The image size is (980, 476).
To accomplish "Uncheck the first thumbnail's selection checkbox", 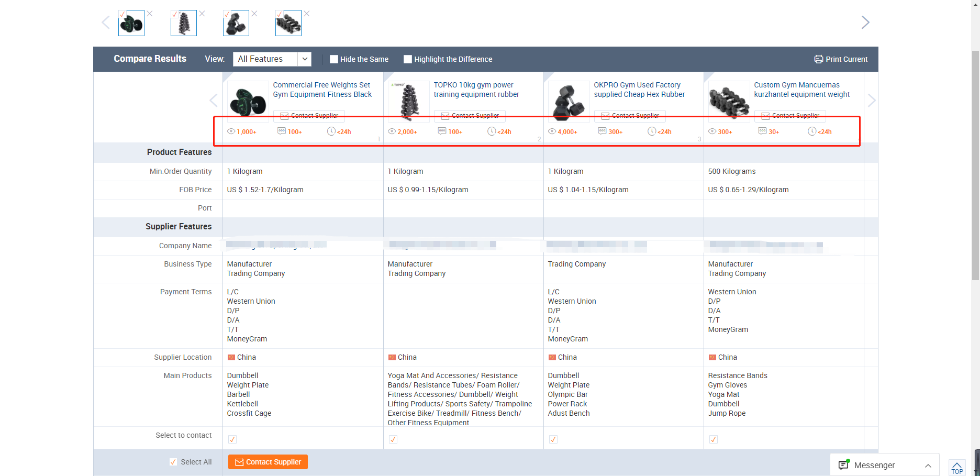I will pyautogui.click(x=122, y=14).
